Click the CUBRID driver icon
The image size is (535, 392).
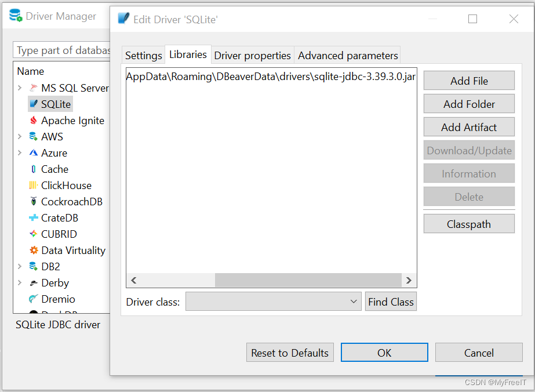pos(34,234)
